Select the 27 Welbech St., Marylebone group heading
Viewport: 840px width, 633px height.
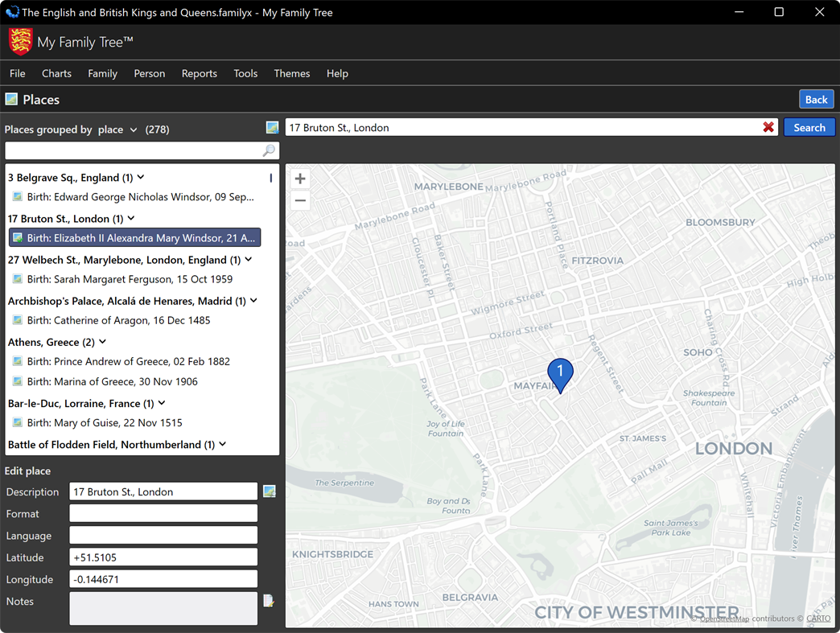tap(124, 260)
